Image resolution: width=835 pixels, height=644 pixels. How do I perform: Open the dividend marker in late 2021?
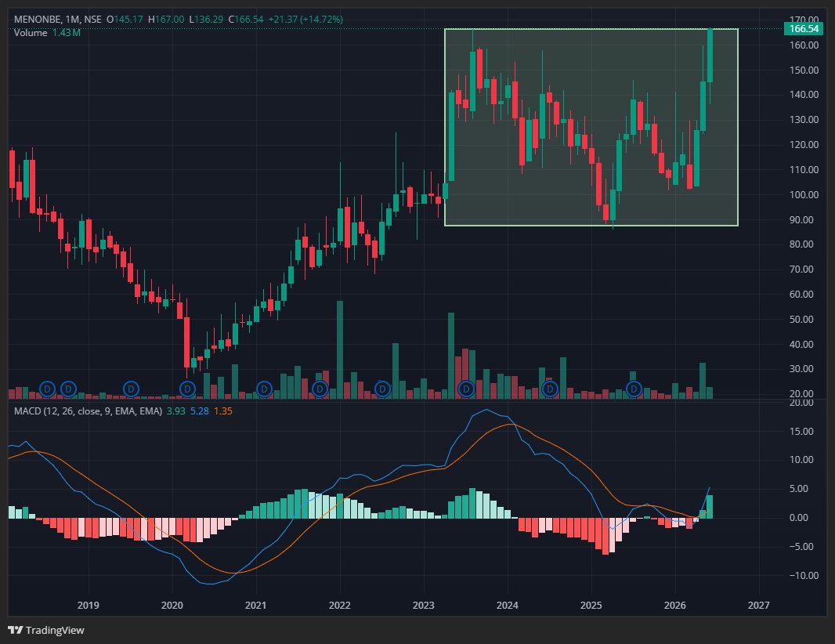tap(320, 389)
